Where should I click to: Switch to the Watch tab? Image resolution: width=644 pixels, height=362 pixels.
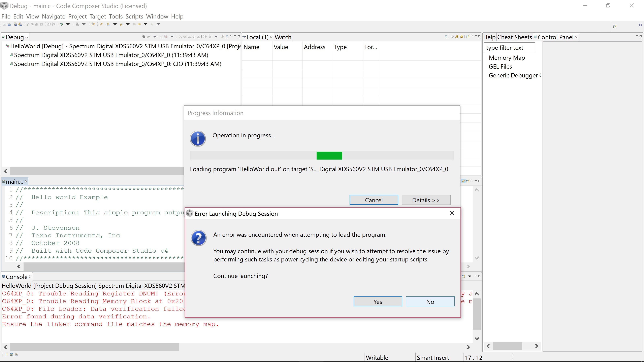point(283,37)
